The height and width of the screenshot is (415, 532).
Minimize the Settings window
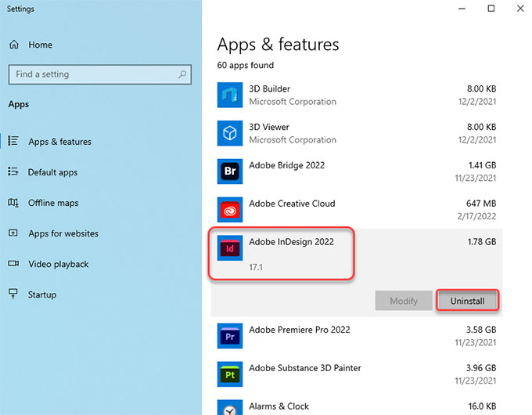coord(462,9)
